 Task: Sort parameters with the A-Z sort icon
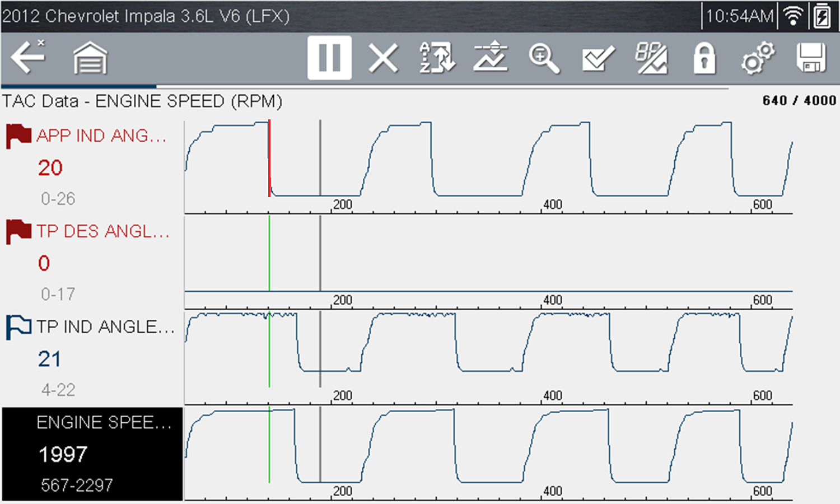(x=437, y=58)
